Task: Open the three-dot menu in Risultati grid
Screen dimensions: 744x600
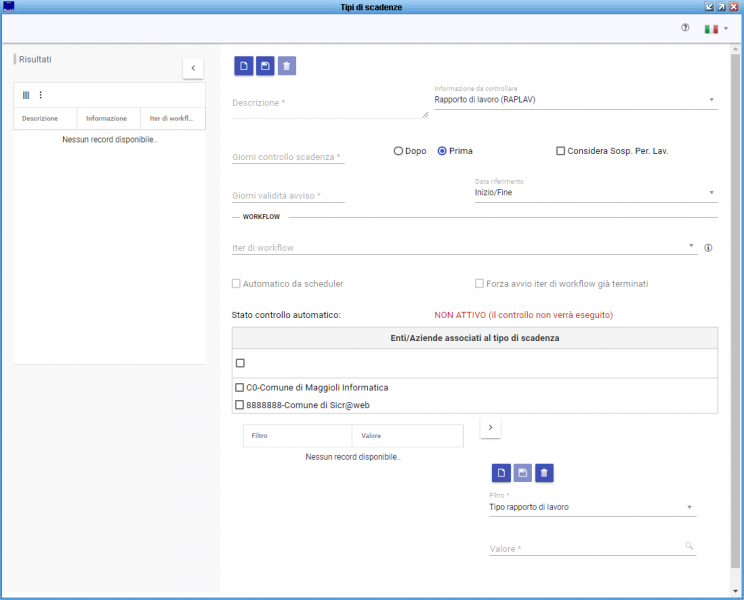Action: tap(41, 95)
